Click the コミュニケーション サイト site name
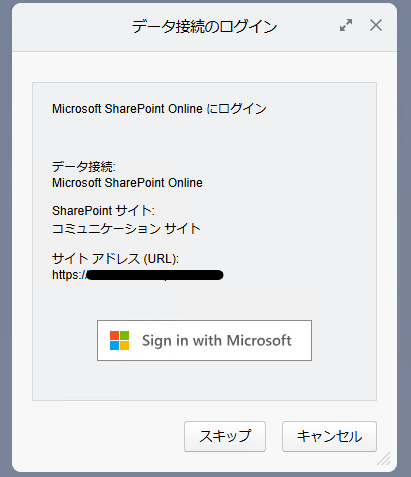This screenshot has width=411, height=477. click(x=126, y=229)
